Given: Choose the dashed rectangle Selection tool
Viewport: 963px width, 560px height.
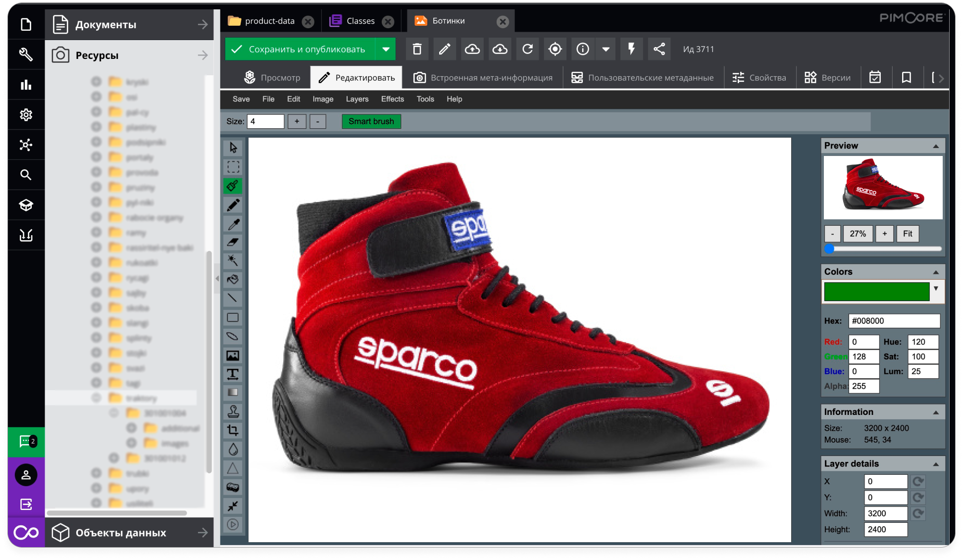Looking at the screenshot, I should click(x=233, y=166).
